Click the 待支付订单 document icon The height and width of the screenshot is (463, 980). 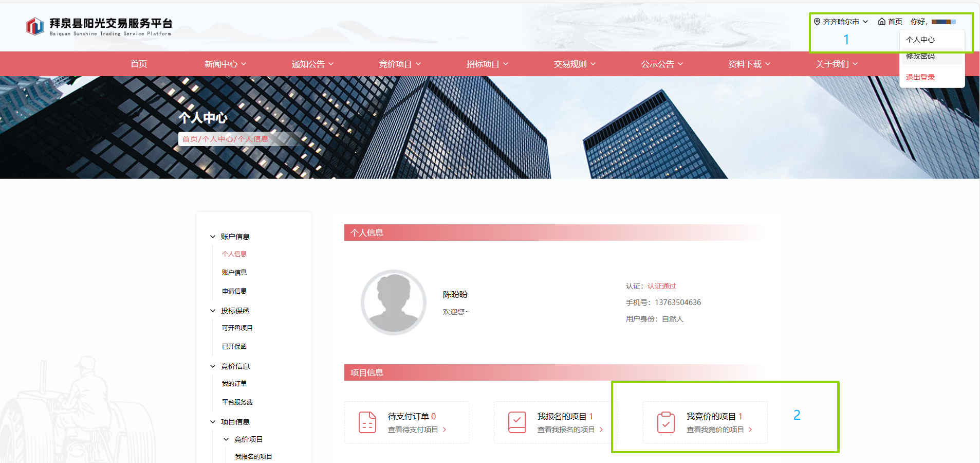367,422
